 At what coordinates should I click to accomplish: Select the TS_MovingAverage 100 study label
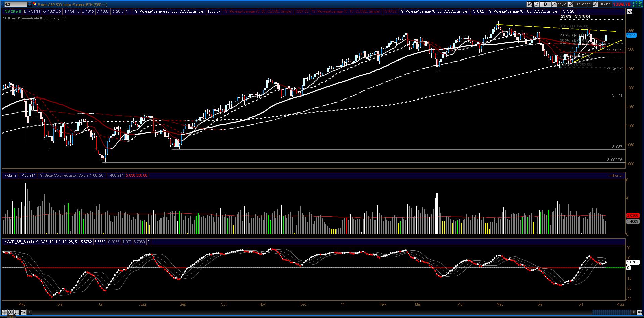(x=523, y=11)
